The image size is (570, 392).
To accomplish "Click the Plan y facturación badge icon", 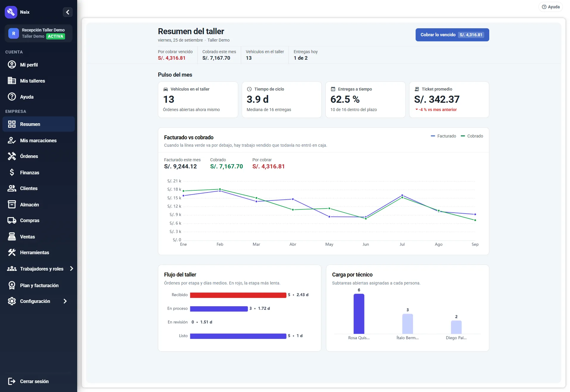I will tap(12, 285).
